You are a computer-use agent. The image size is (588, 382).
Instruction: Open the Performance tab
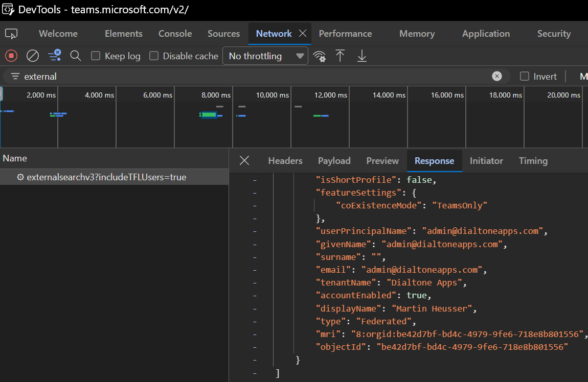pyautogui.click(x=345, y=34)
